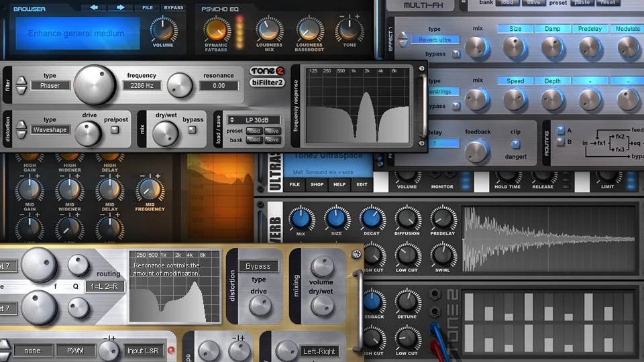Screen dimensions: 644x362
Task: Click bank save button in biFilter2
Action: coord(272,139)
